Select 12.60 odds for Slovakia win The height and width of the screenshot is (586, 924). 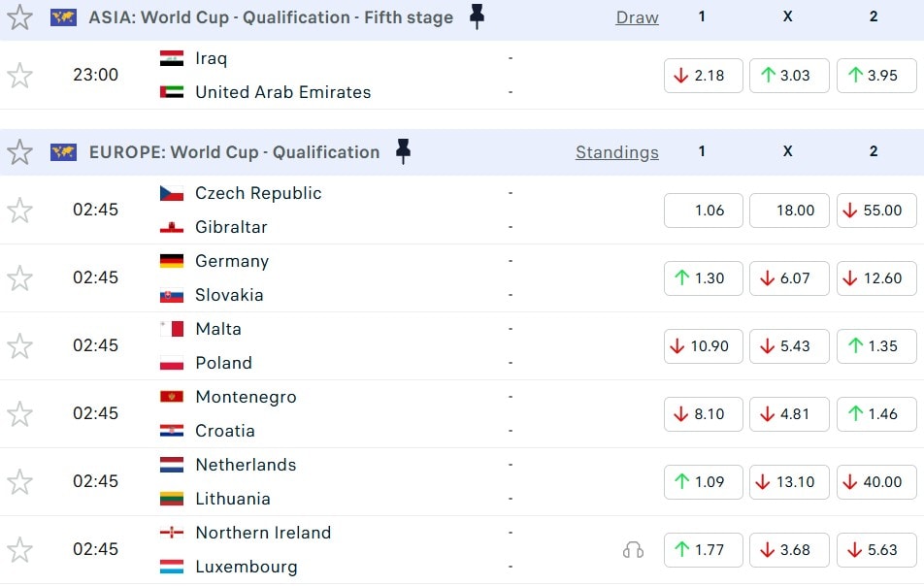pyautogui.click(x=874, y=278)
